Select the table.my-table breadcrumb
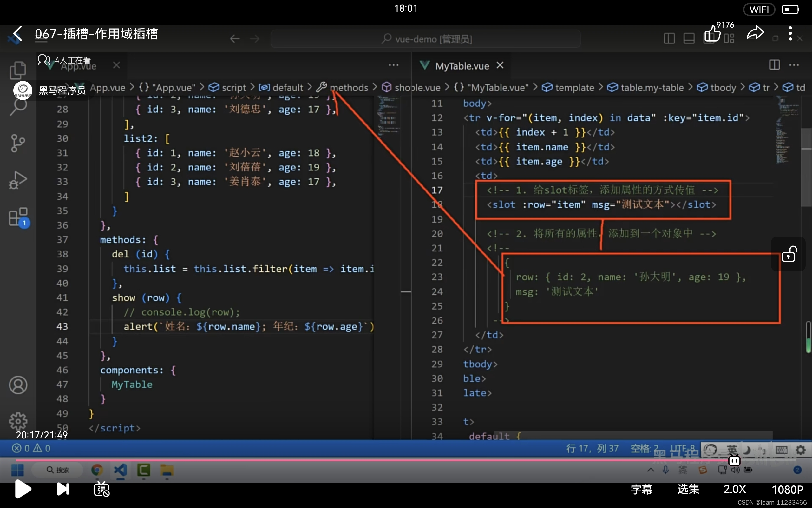The height and width of the screenshot is (508, 812). point(645,88)
